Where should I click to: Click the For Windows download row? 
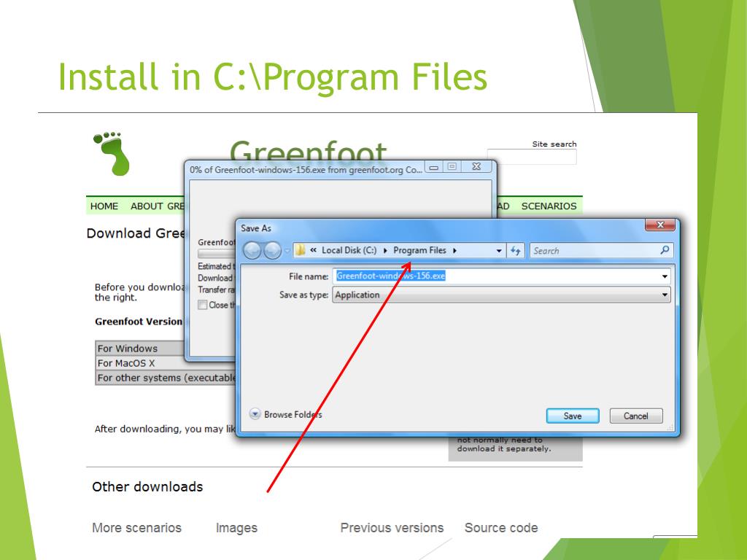141,349
